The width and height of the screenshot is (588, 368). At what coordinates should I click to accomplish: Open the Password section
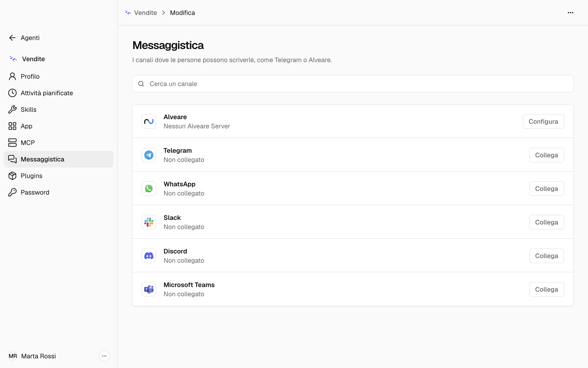[58, 192]
